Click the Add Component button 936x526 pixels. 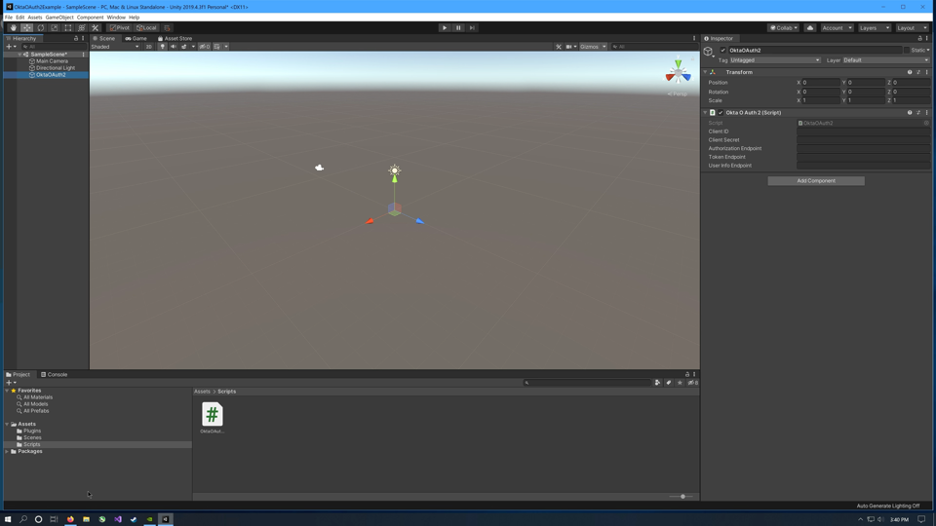click(816, 181)
